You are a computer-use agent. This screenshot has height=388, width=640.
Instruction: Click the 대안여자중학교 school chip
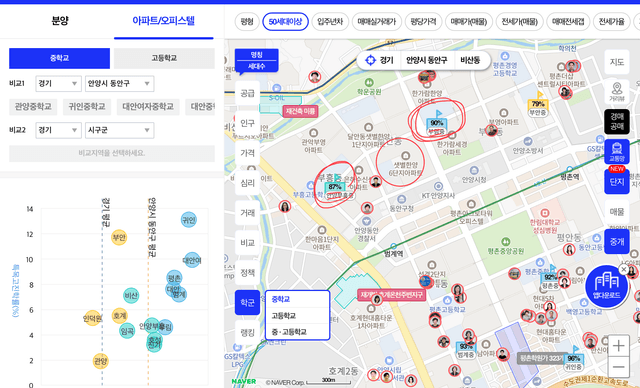[148, 107]
